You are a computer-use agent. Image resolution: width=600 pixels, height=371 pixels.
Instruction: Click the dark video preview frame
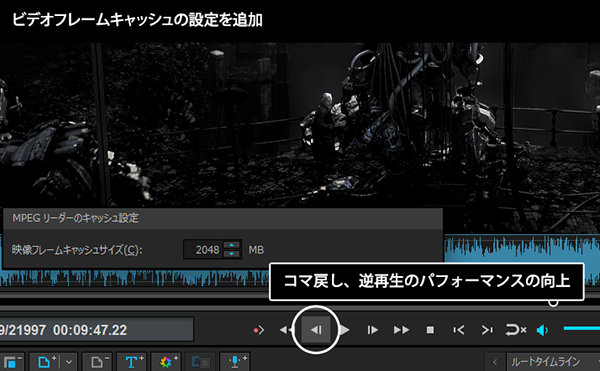(300, 125)
